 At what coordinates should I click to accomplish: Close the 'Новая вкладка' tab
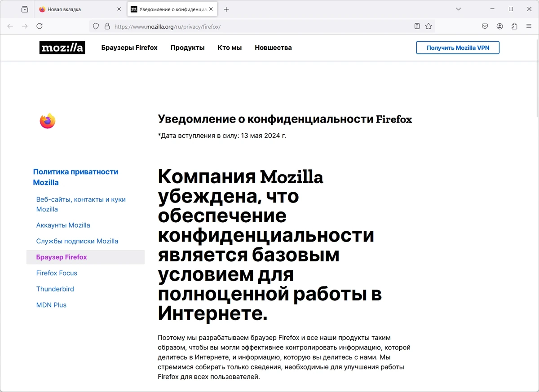[119, 9]
